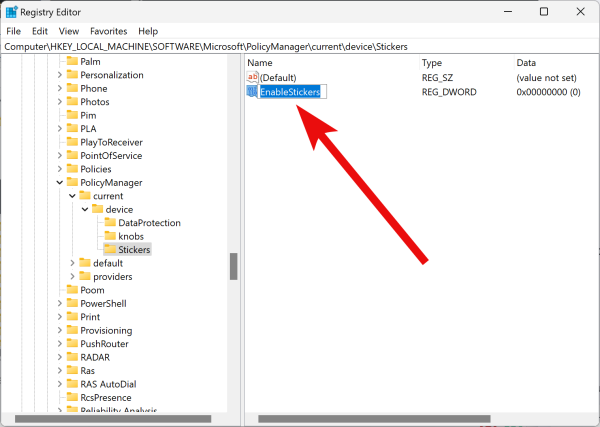Click the DataProtection folder icon
Image resolution: width=600 pixels, height=427 pixels.
[110, 222]
